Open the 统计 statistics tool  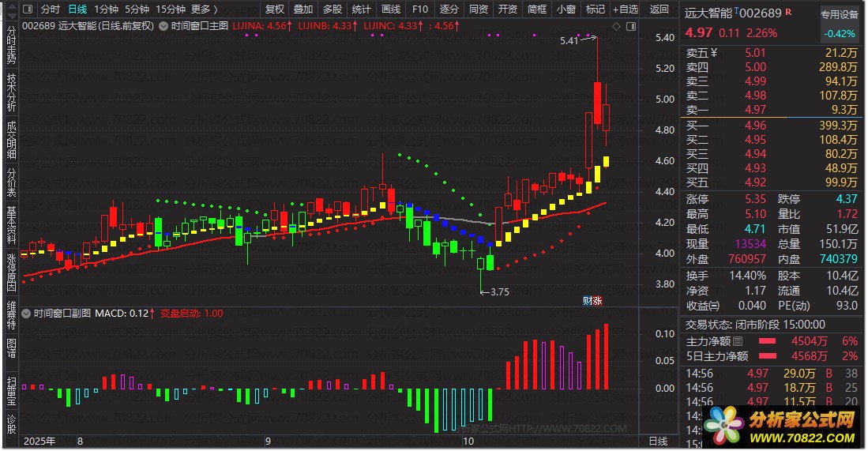click(362, 9)
